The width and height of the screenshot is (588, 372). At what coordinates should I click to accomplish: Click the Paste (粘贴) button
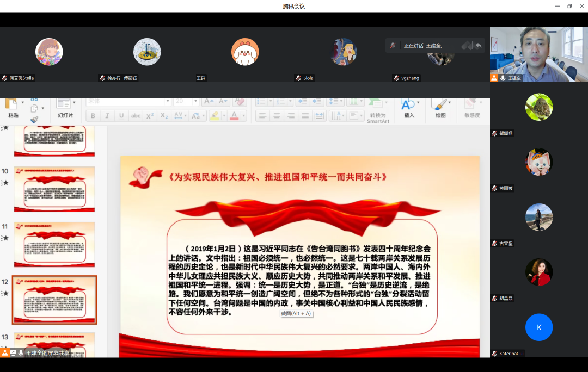[13, 108]
